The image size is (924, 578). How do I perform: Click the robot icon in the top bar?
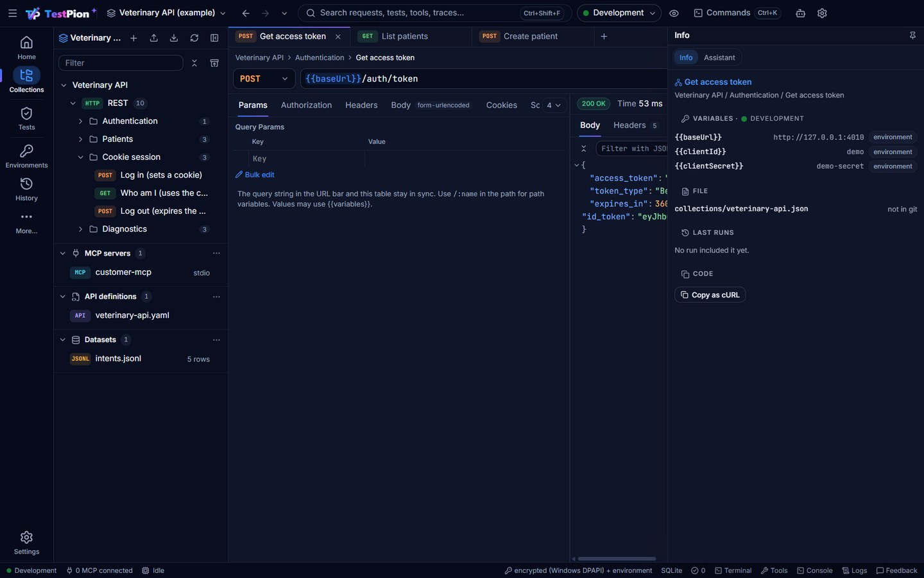point(800,13)
